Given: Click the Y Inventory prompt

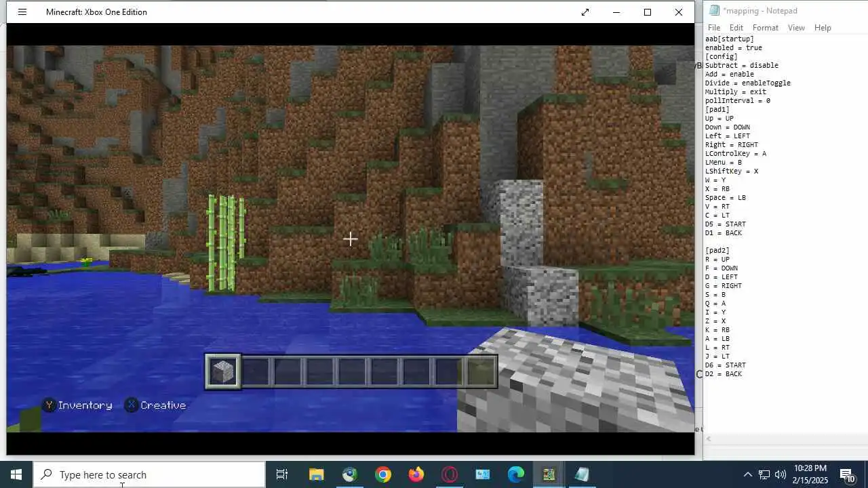Looking at the screenshot, I should click(77, 405).
